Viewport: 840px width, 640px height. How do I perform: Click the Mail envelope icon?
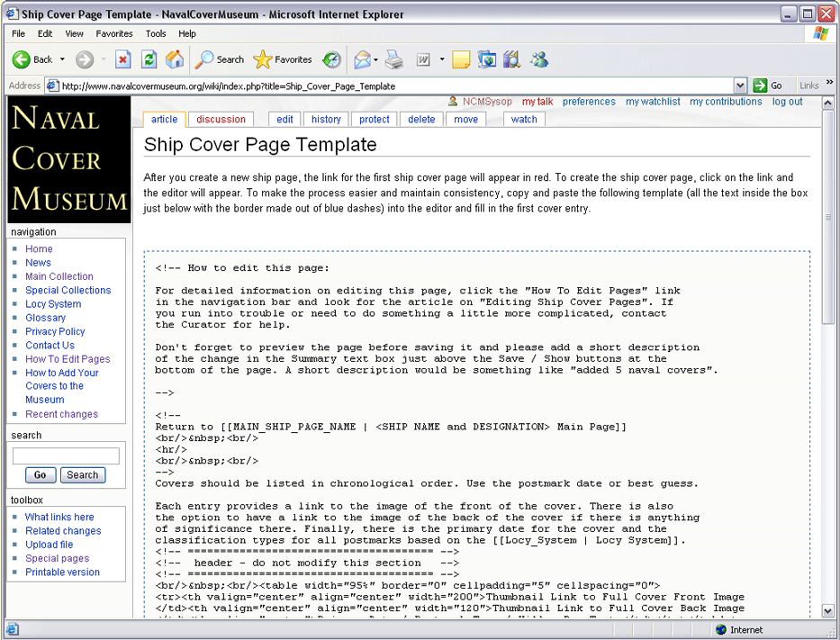[x=362, y=59]
